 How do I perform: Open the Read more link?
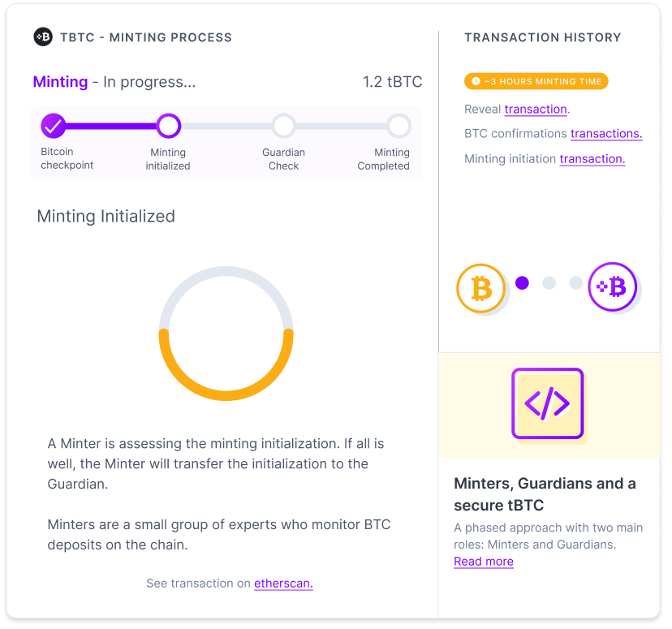(483, 561)
